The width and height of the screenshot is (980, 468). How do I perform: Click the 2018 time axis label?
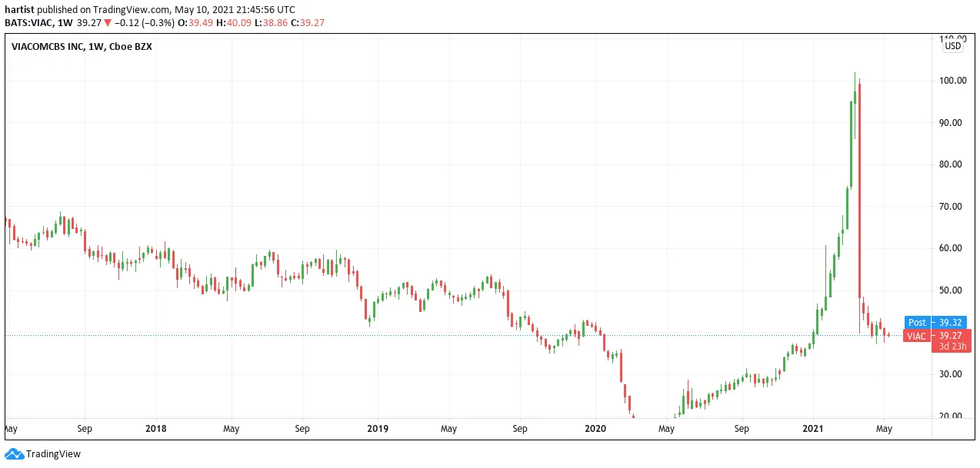click(x=156, y=428)
